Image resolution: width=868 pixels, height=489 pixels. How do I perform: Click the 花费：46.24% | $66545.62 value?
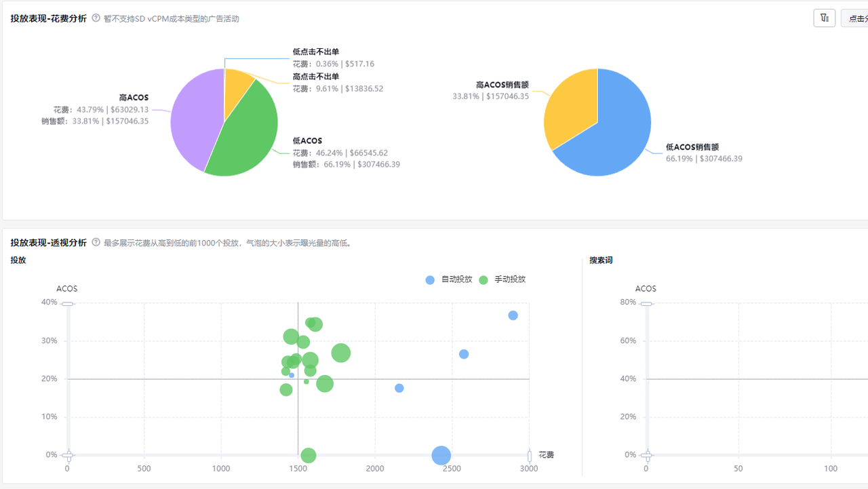340,153
